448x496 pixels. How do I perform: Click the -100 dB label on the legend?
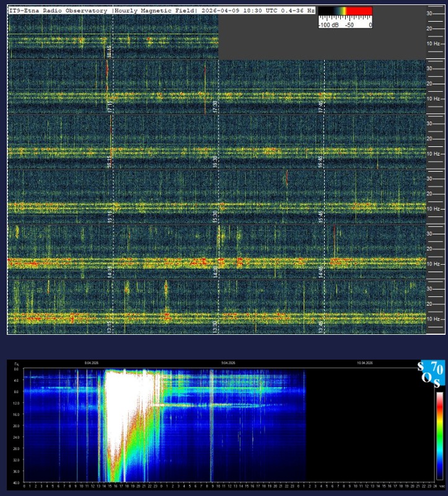(x=327, y=25)
